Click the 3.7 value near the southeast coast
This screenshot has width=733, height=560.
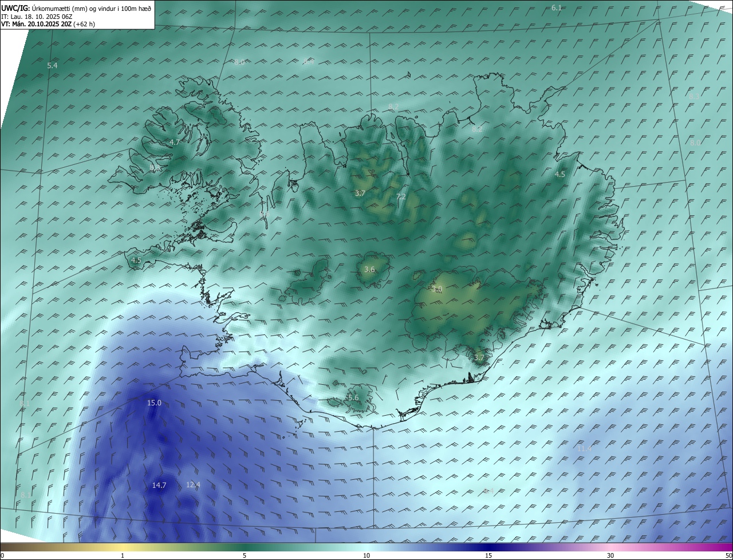[x=479, y=358]
